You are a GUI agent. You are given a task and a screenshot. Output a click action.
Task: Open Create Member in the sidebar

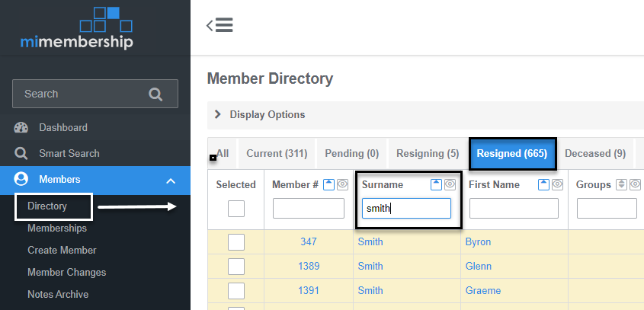62,251
